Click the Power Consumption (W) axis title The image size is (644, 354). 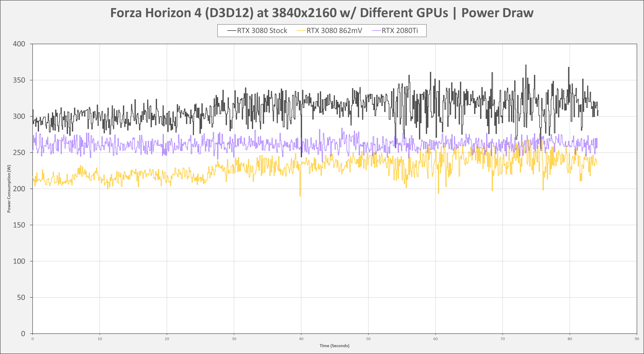[9, 189]
